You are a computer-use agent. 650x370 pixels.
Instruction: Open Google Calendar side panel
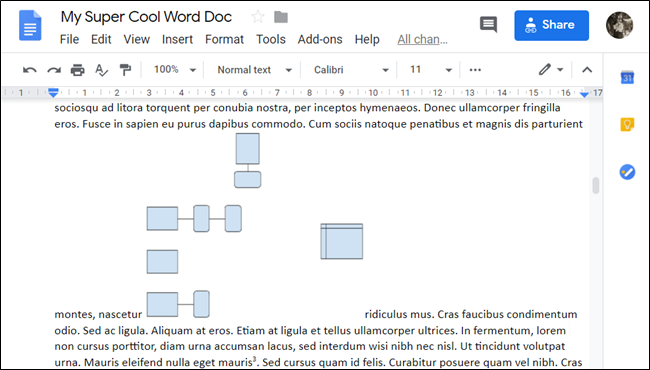pyautogui.click(x=627, y=77)
